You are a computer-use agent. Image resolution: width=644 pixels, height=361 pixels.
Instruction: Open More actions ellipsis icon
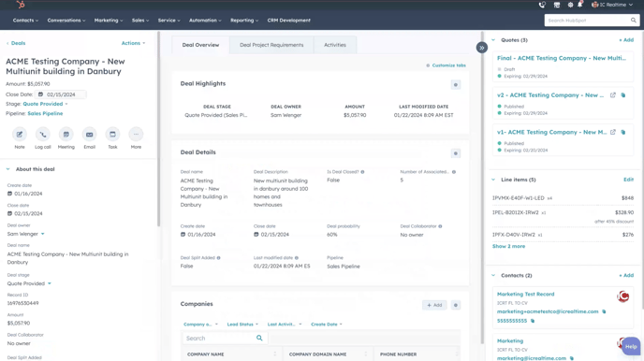pyautogui.click(x=136, y=134)
